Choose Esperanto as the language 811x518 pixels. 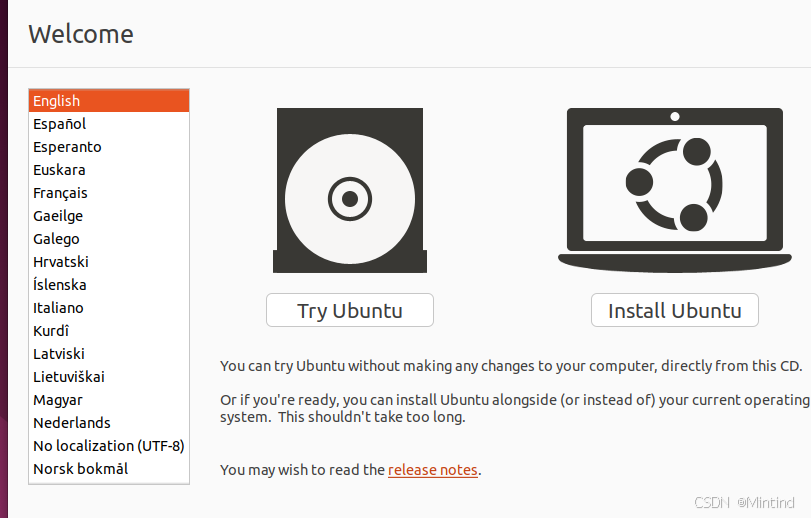tap(109, 147)
